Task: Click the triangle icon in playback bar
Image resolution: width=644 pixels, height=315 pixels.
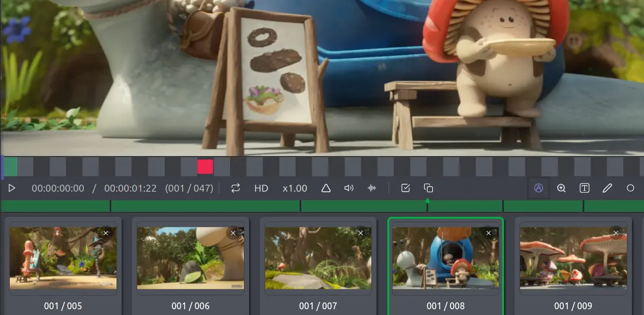Action: [x=326, y=188]
